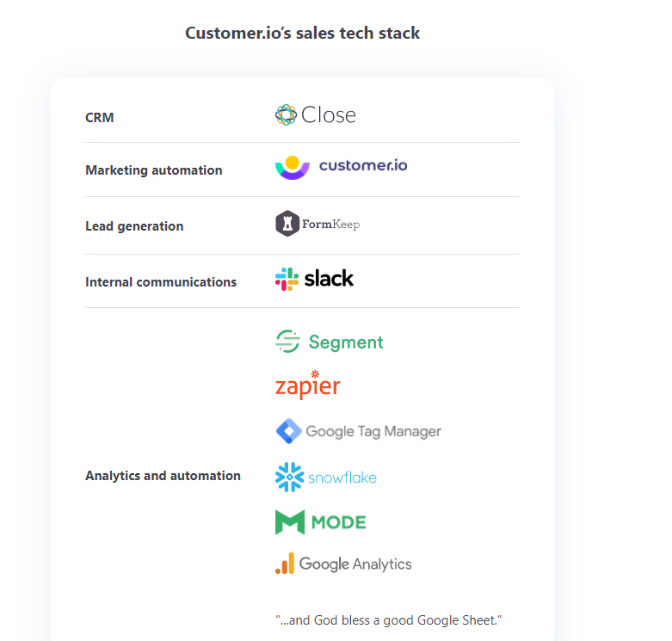Click the Google Sheet quote text
Screen dimensions: 672x641
pos(388,619)
